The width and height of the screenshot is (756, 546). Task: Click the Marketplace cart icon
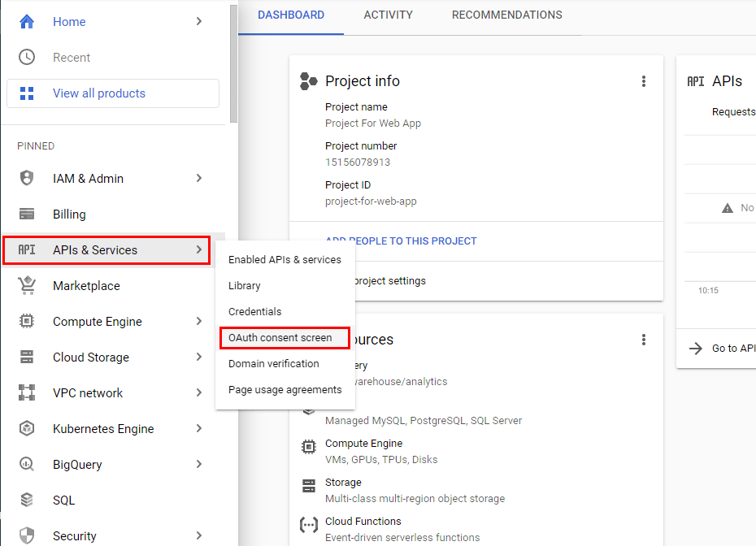point(27,285)
